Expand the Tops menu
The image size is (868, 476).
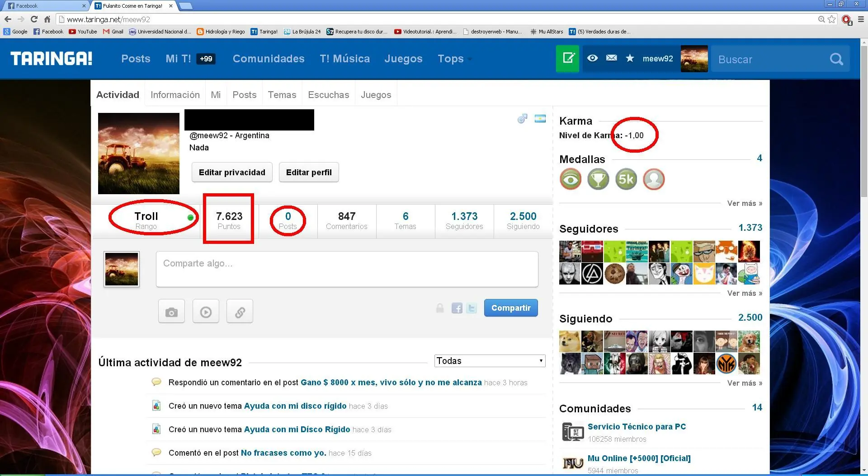point(454,59)
